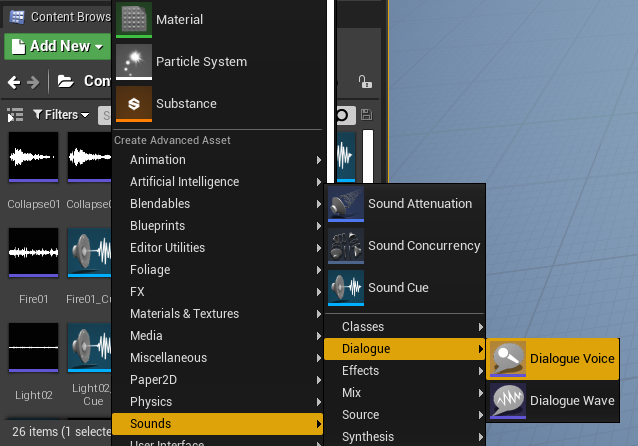The image size is (638, 446).
Task: Expand the Blendables submenu
Action: (218, 204)
